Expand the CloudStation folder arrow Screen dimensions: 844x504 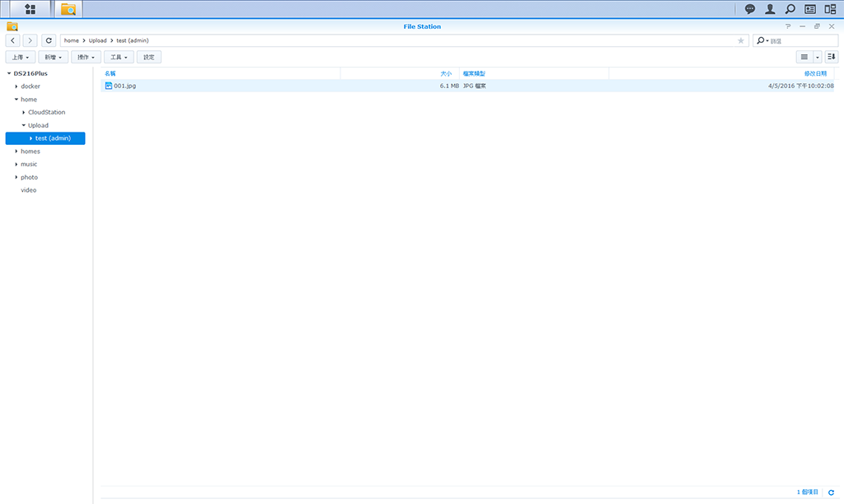click(x=24, y=113)
